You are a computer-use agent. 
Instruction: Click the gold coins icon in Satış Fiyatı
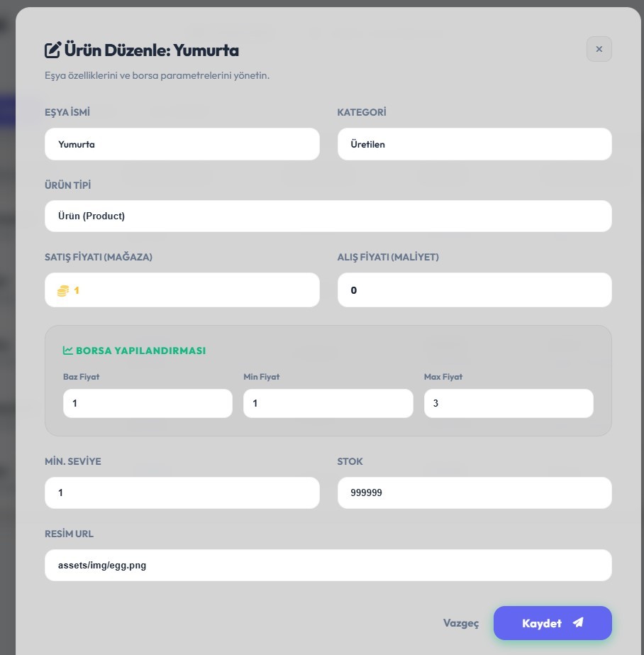(63, 290)
